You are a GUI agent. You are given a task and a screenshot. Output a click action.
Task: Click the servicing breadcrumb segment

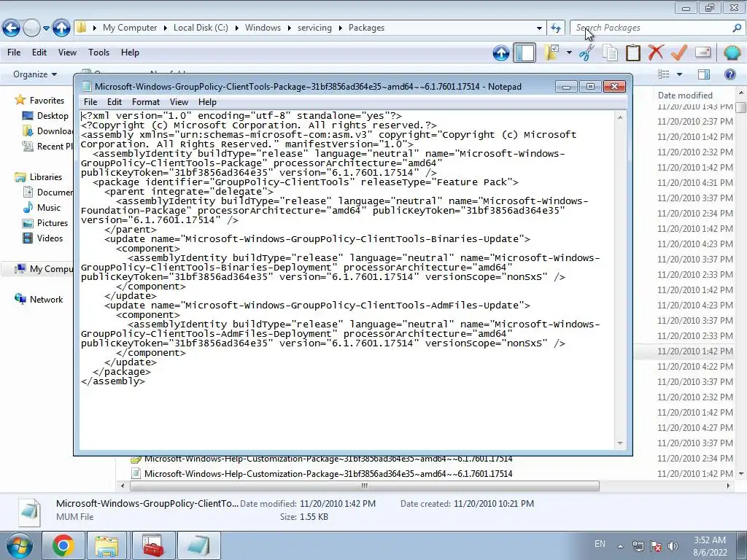click(314, 28)
